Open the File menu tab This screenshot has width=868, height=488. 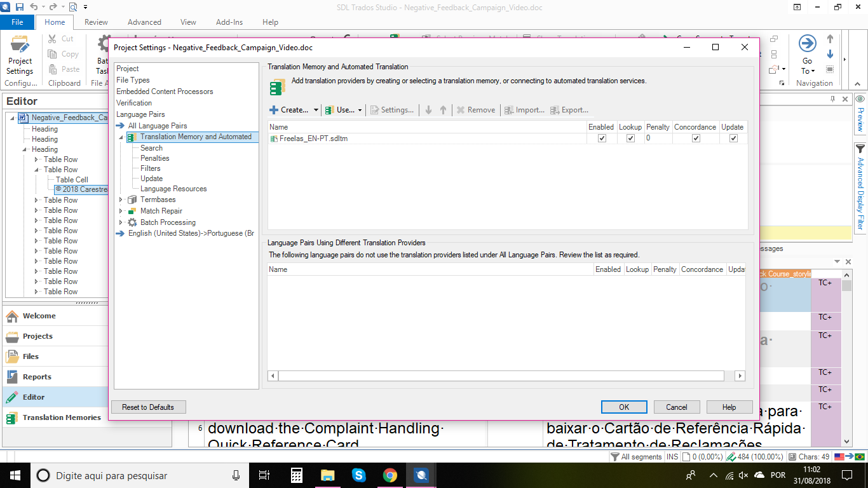17,22
